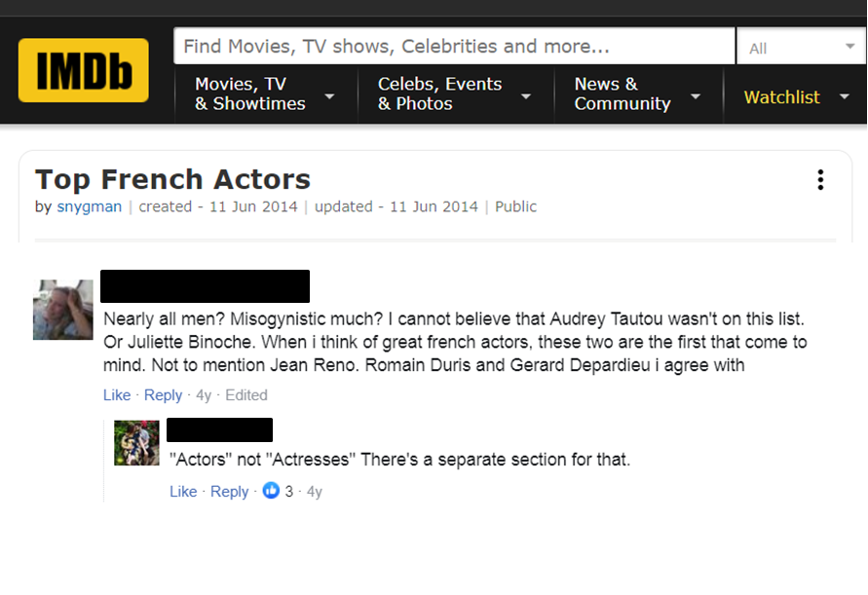Focus the Find Movies, TV shows search box
Screen dimensions: 868x595
pyautogui.click(x=453, y=47)
